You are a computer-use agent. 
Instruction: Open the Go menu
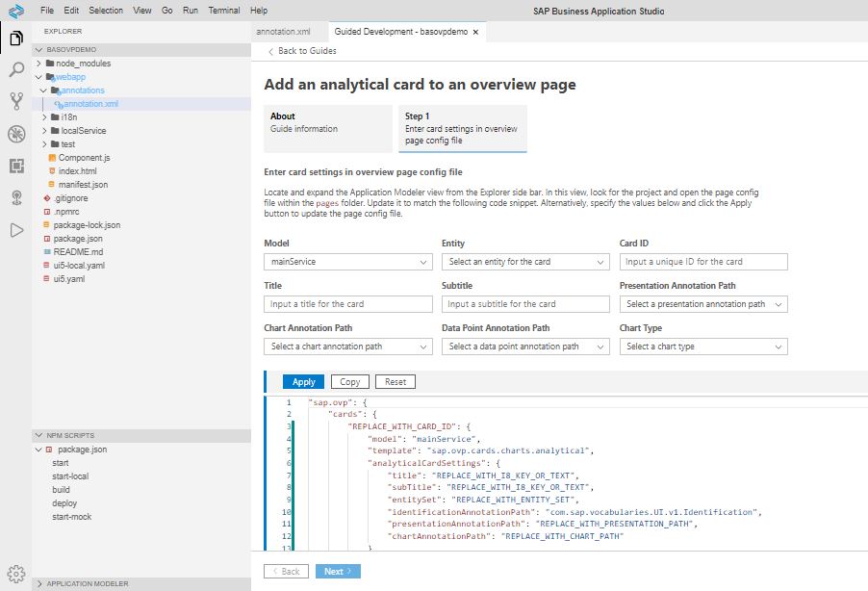tap(167, 11)
